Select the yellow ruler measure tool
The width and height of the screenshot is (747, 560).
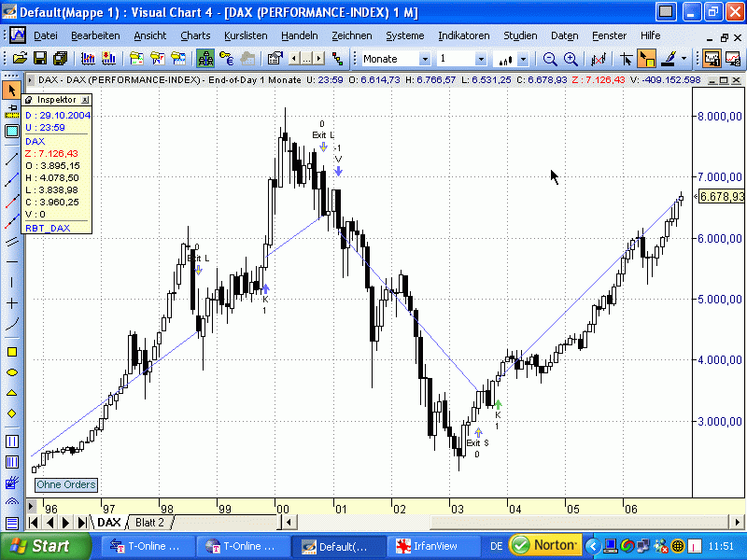[12, 111]
